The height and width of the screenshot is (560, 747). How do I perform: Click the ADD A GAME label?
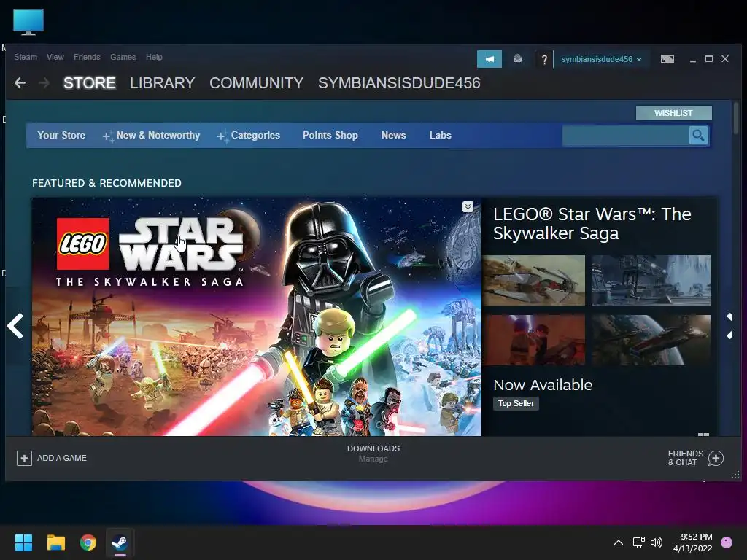click(62, 458)
